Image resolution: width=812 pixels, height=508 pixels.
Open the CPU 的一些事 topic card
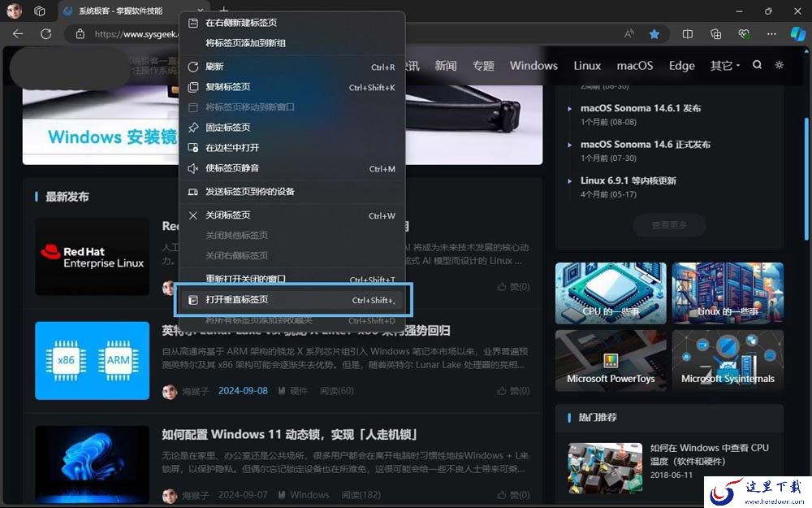(x=611, y=293)
